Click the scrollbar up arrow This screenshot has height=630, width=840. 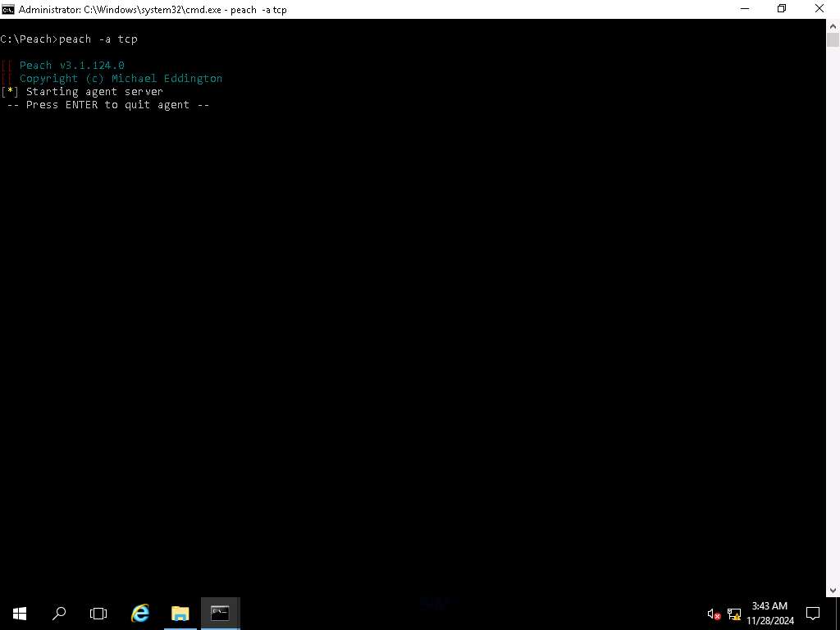tap(833, 25)
